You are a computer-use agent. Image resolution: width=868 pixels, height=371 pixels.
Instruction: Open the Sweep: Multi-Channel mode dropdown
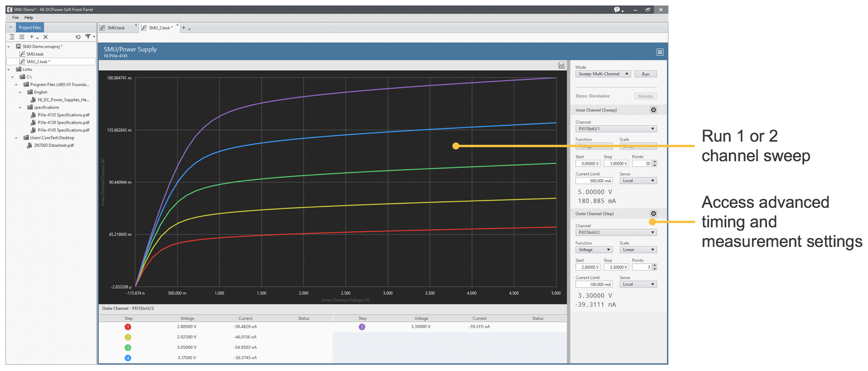click(603, 74)
